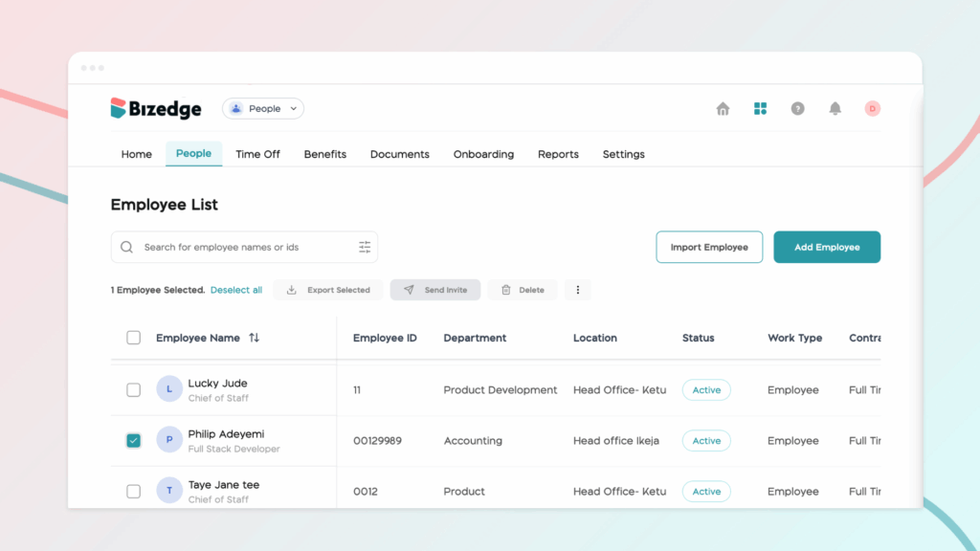The image size is (980, 551).
Task: Click the home icon in top bar
Action: coord(723,109)
